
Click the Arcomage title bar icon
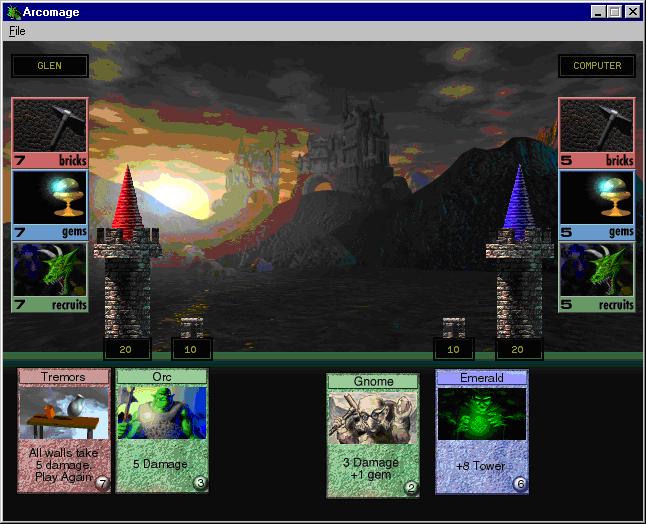14,12
